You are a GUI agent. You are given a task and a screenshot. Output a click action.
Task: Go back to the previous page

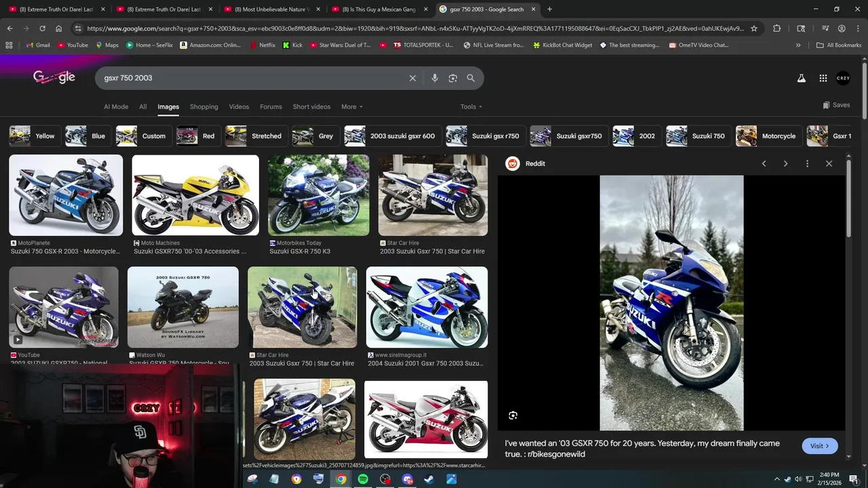[x=9, y=28]
